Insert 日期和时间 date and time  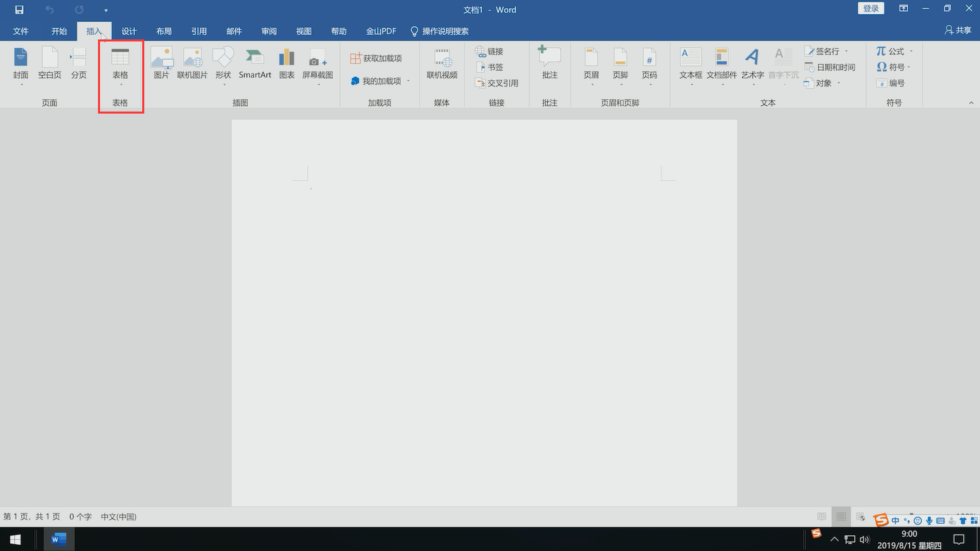coord(830,67)
